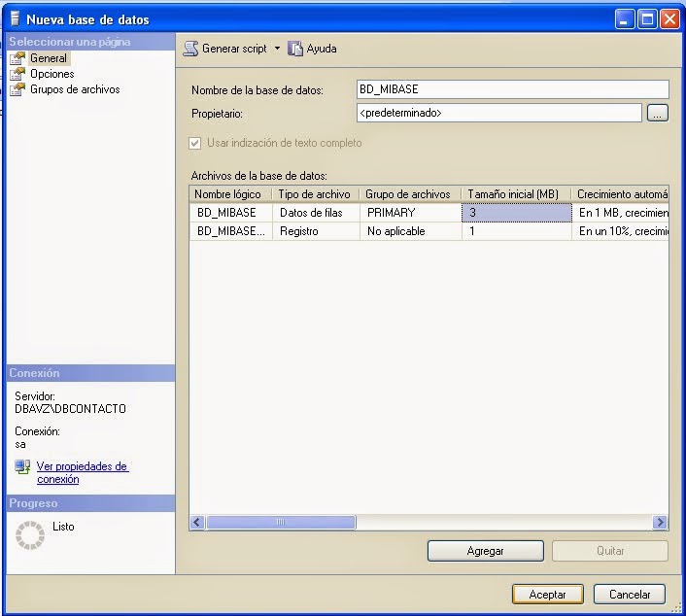The image size is (686, 616).
Task: Click the General page icon
Action: tap(17, 58)
